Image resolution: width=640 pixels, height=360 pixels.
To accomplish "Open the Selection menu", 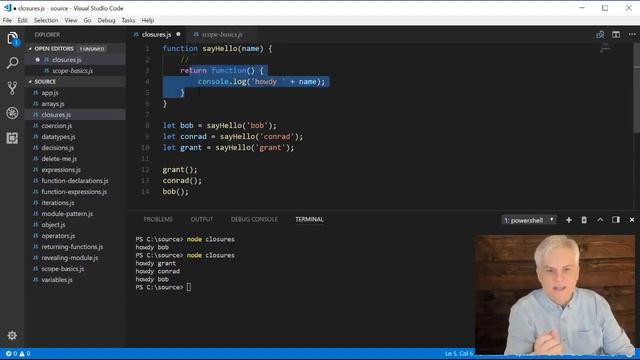I will pyautogui.click(x=46, y=20).
